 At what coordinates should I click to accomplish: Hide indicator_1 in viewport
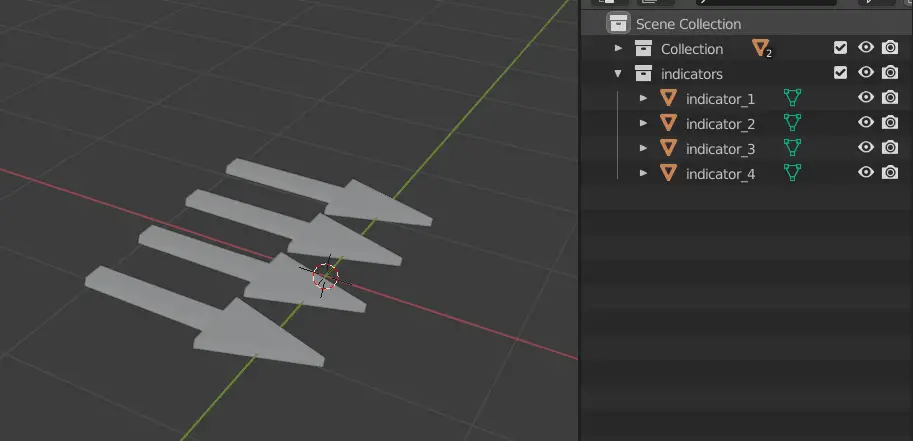pyautogui.click(x=866, y=98)
